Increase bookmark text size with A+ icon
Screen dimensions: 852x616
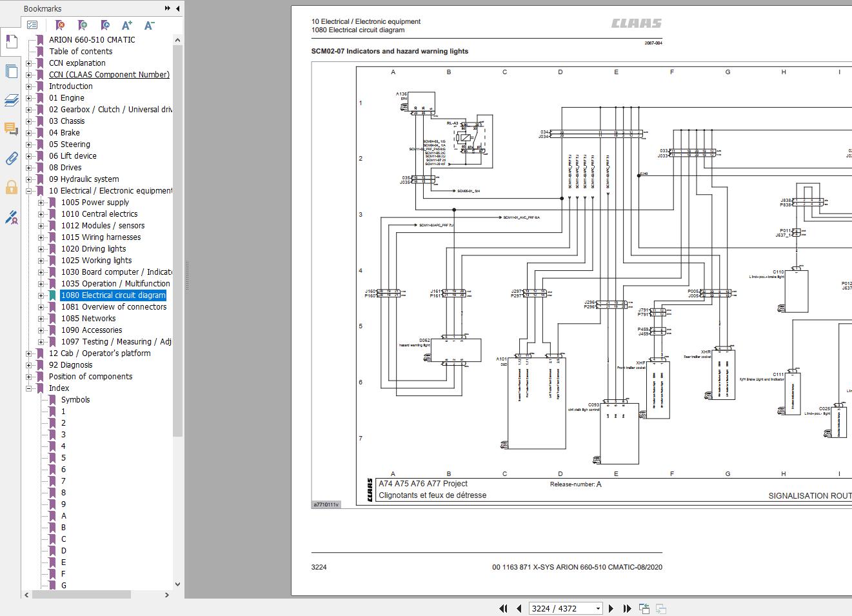click(x=127, y=25)
